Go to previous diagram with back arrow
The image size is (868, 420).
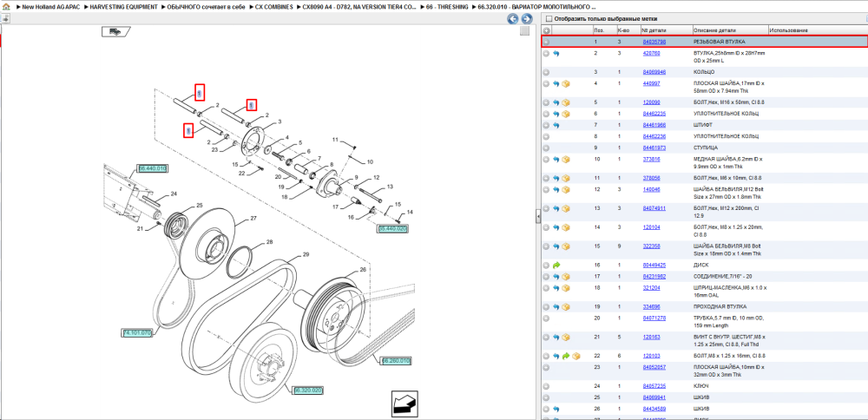(513, 19)
